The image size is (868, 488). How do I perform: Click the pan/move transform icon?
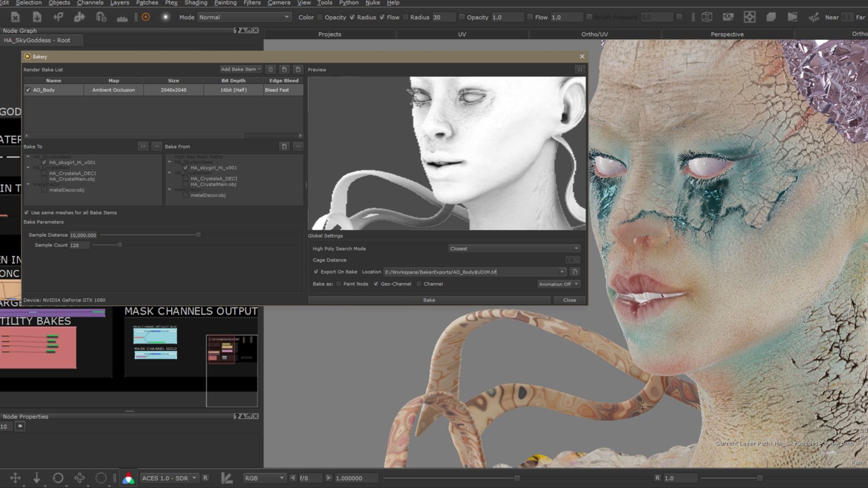[15, 478]
